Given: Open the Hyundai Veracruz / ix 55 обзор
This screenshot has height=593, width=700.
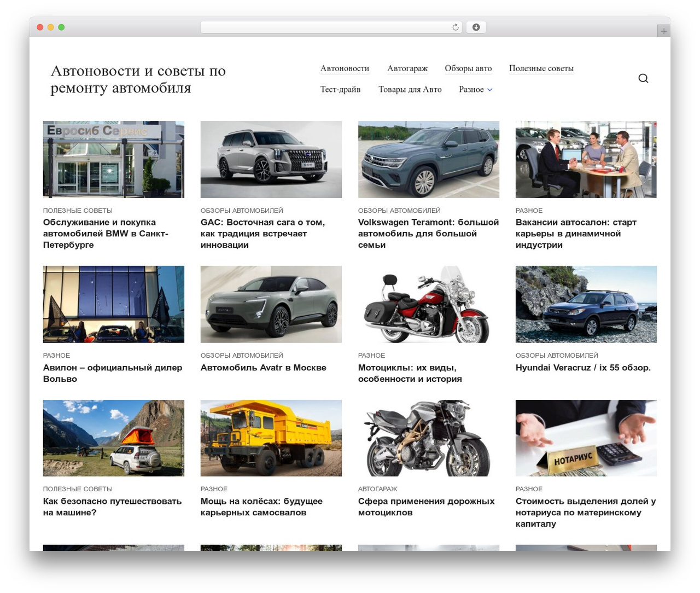Looking at the screenshot, I should coord(583,368).
